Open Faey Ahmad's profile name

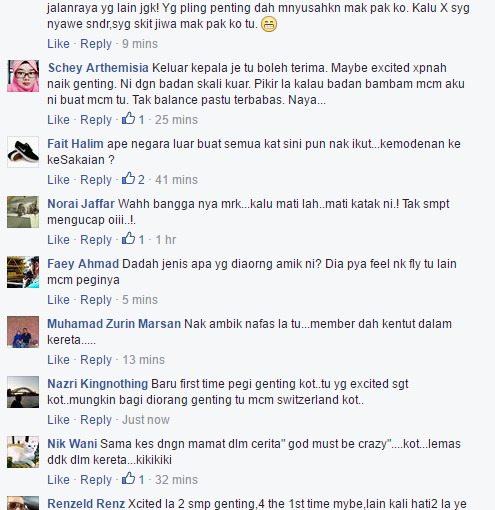click(x=83, y=264)
